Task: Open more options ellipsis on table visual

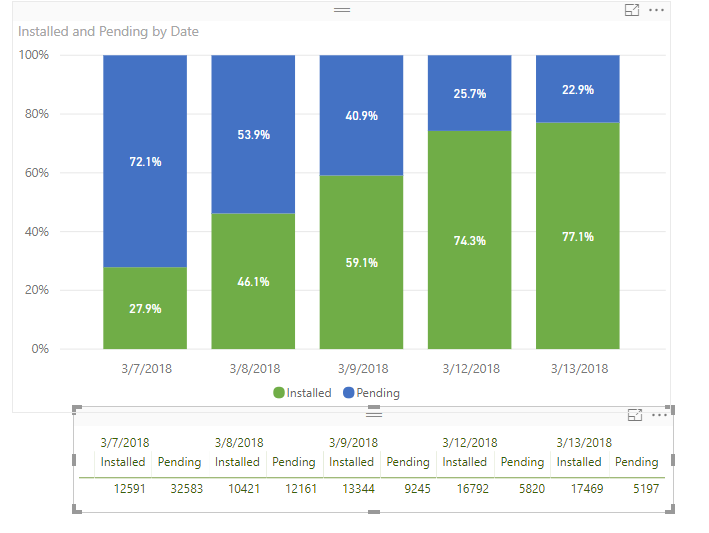Action: coord(658,415)
